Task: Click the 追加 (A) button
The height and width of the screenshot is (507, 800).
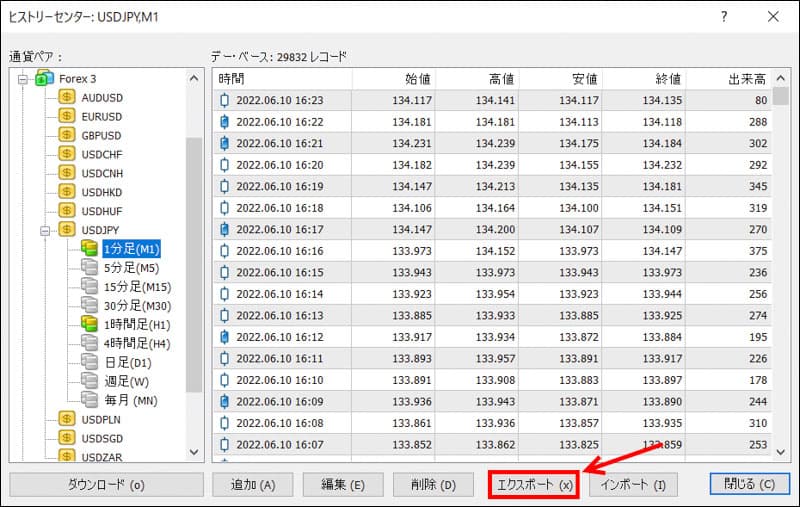Action: (x=253, y=485)
